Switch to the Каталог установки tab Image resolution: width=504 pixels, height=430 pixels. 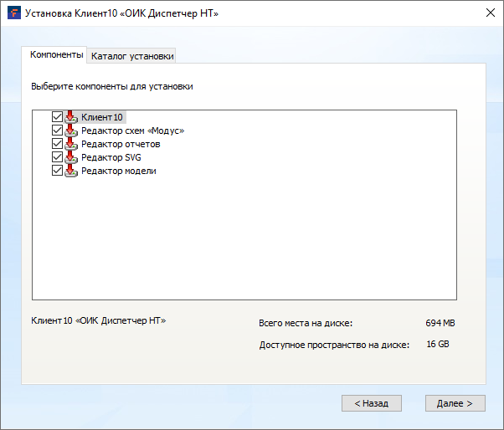coord(132,56)
